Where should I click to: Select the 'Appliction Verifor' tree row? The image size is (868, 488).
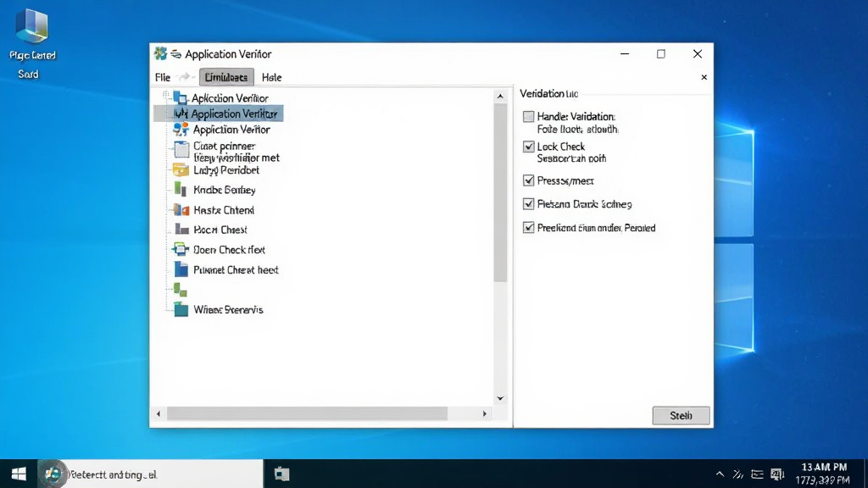click(x=231, y=130)
